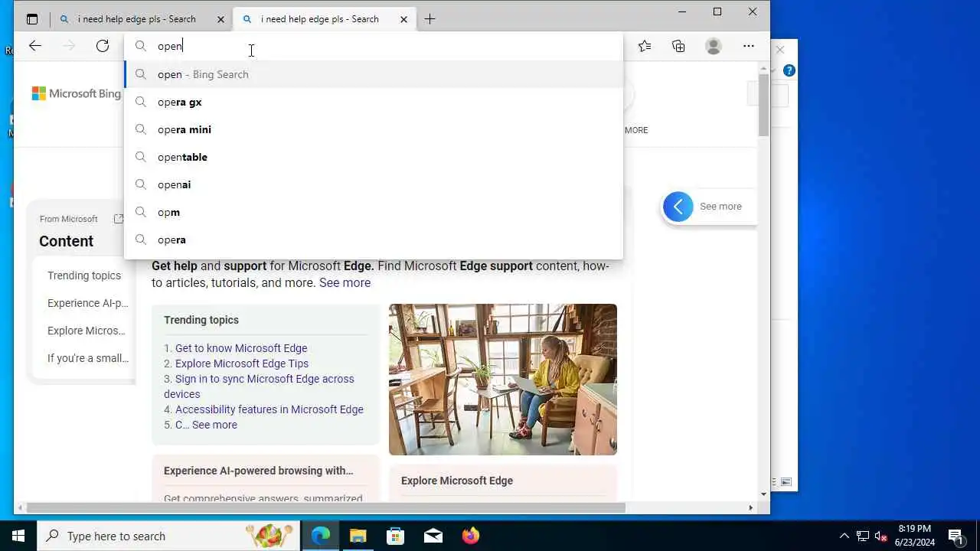Open the MORE search filter
980x551 pixels.
click(636, 130)
